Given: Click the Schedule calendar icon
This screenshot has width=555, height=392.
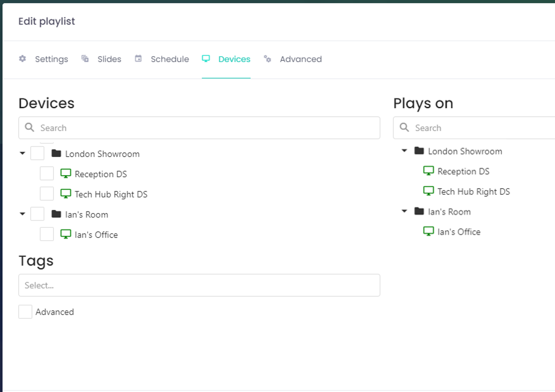Looking at the screenshot, I should click(x=138, y=59).
